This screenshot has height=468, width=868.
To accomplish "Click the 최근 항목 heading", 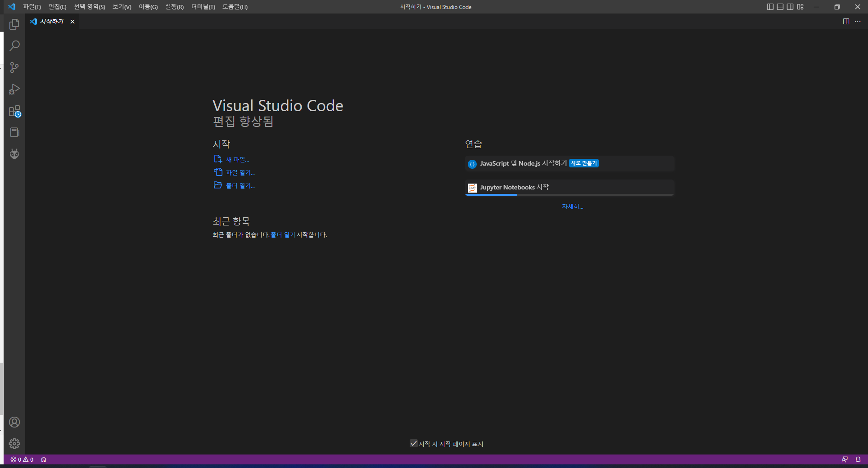I will [x=231, y=221].
